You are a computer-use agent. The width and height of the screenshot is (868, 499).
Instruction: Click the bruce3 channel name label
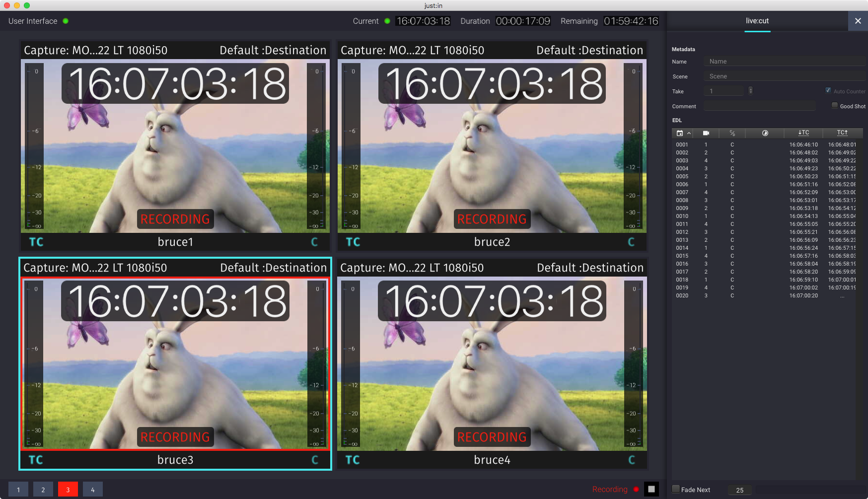175,460
